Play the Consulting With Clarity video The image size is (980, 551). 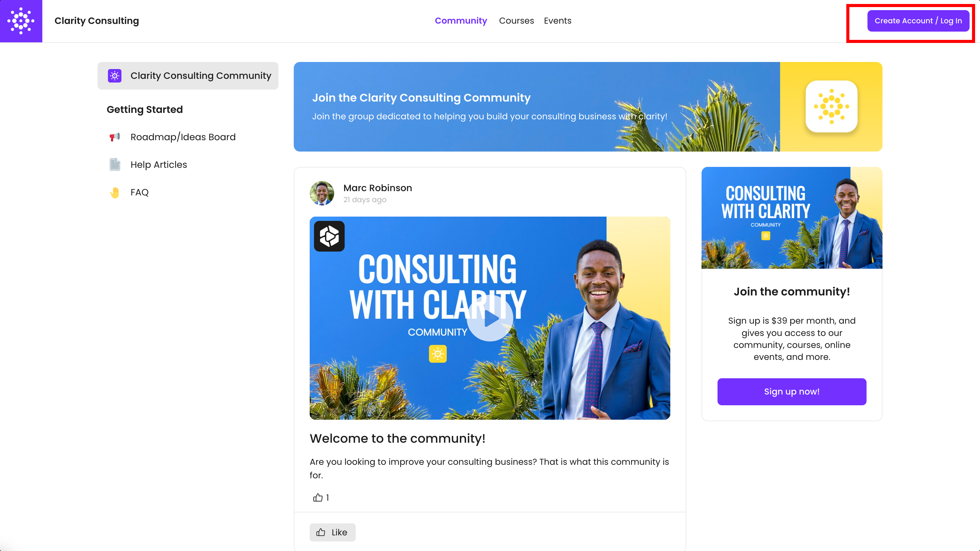[x=490, y=318]
